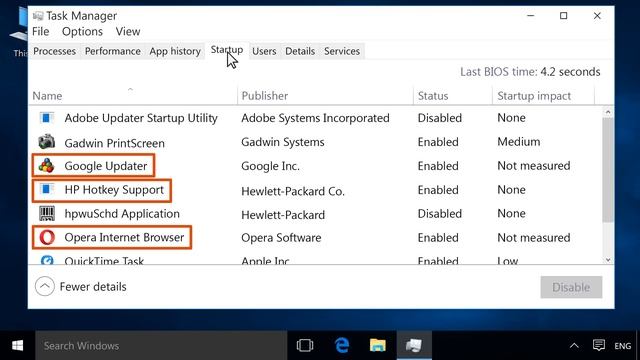Click the Adobe Updater Startup Utility icon
The width and height of the screenshot is (640, 360).
47,118
